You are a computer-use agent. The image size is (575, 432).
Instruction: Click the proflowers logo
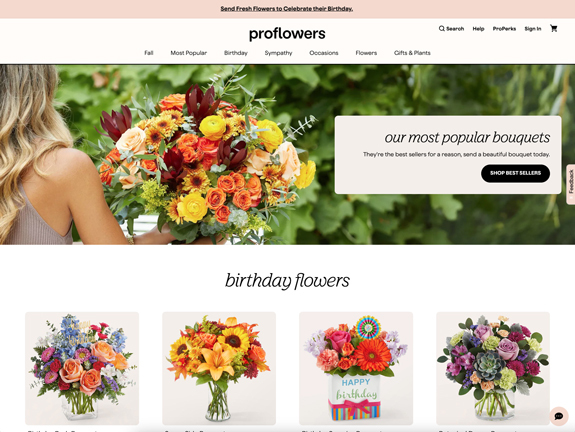(287, 34)
